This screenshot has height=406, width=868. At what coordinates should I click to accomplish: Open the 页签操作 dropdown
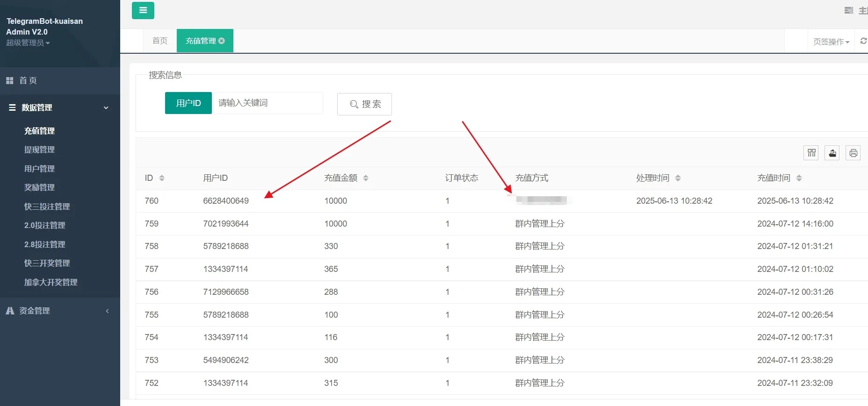click(x=831, y=42)
